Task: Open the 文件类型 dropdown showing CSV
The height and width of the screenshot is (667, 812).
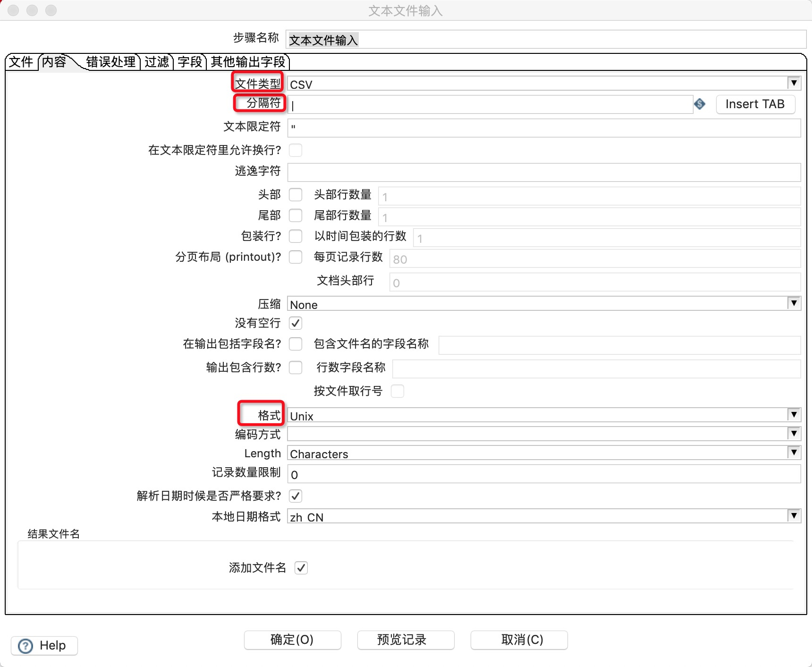Action: click(x=795, y=83)
